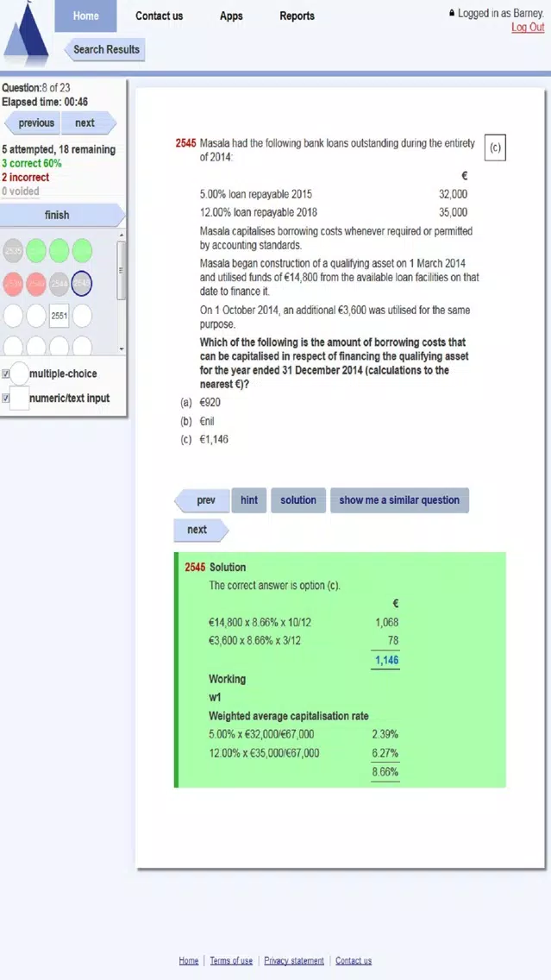Click the '12.00% loan repayable 2018' row
This screenshot has height=980, width=551.
[x=334, y=212]
